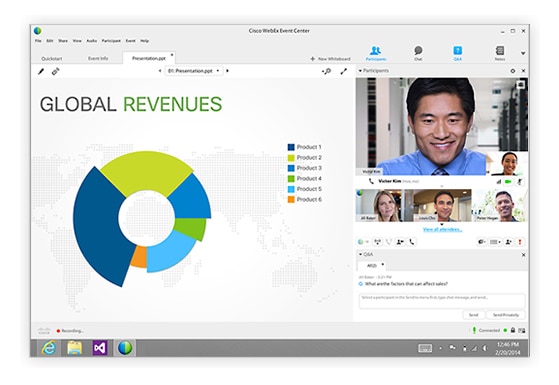
Task: Open the Chat panel icon
Action: tap(418, 53)
